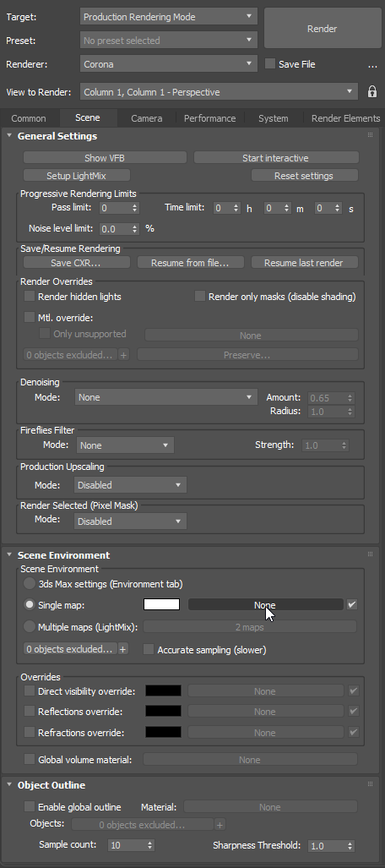
Task: Toggle the Refractions override map checkmark
Action: [353, 732]
